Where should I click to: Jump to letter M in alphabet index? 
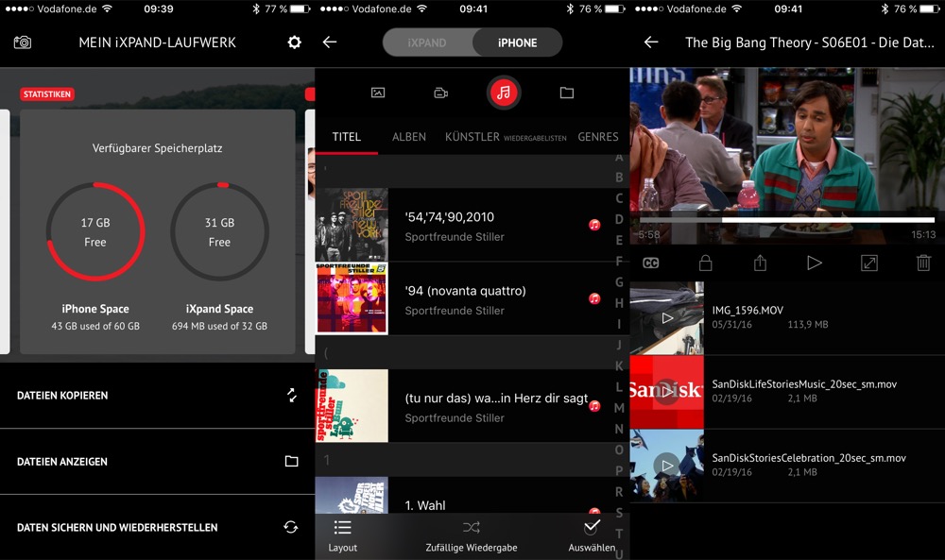click(x=619, y=408)
